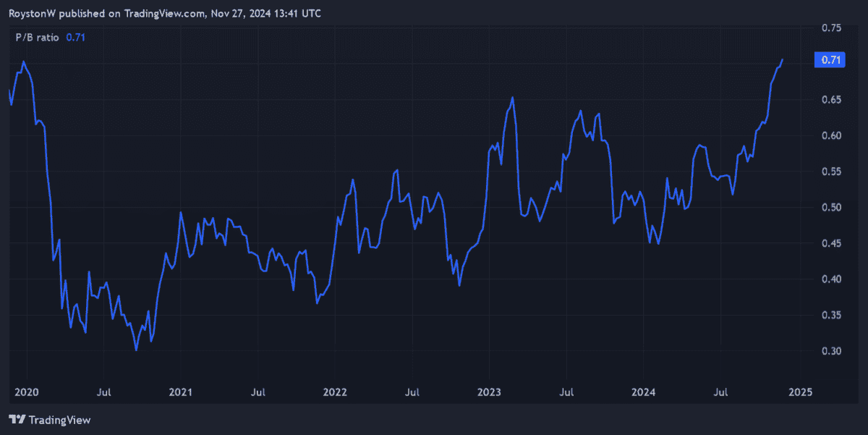Click the 0.75 price scale label
The height and width of the screenshot is (435, 868).
[831, 28]
